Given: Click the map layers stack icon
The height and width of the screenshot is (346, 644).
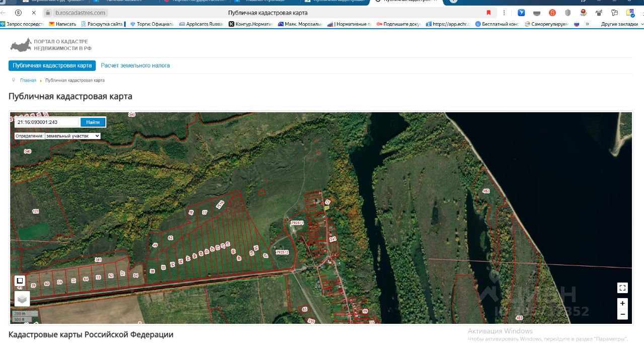Looking at the screenshot, I should click(x=22, y=299).
